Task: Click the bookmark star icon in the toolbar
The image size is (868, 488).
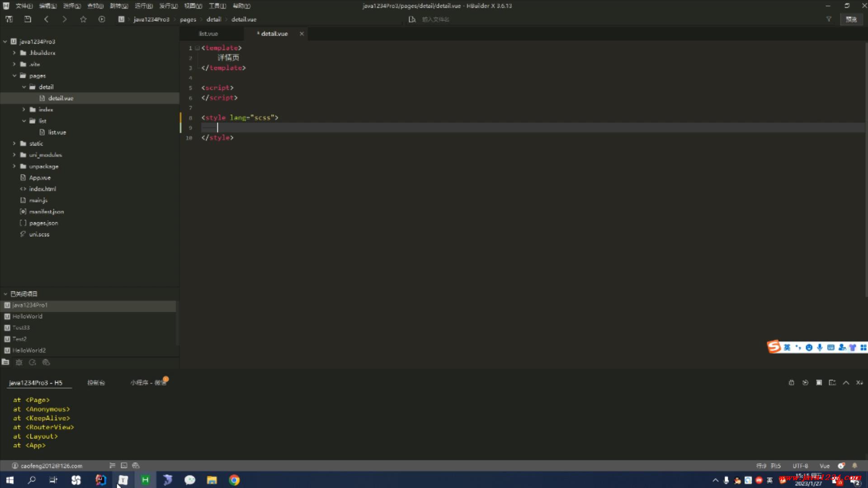Action: [83, 19]
